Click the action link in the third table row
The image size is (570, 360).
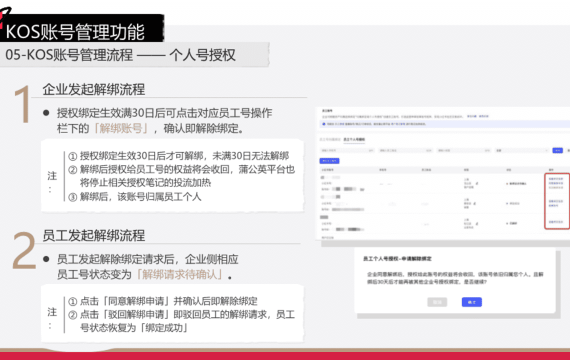click(x=556, y=222)
